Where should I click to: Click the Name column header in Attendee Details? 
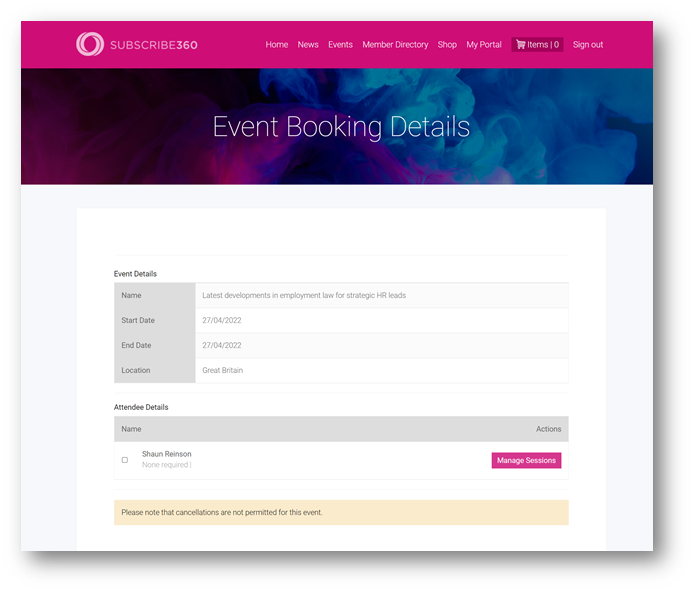[132, 429]
